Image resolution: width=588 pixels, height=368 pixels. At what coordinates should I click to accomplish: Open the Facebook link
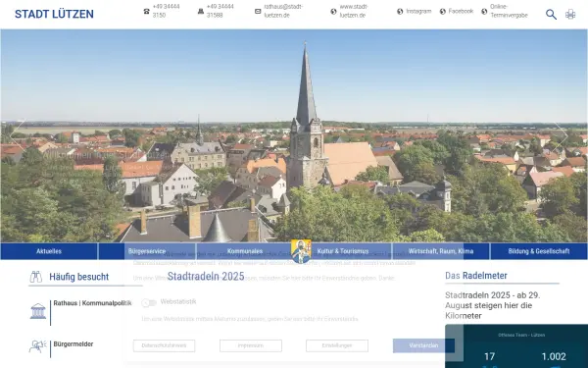(x=461, y=11)
